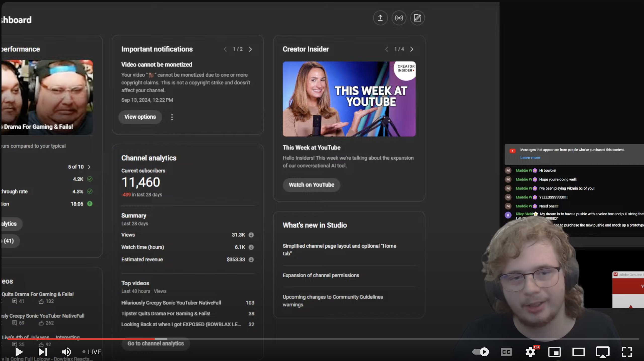This screenshot has height=361, width=644.
Task: Open the This Week at YouTube thumbnail
Action: tap(349, 99)
